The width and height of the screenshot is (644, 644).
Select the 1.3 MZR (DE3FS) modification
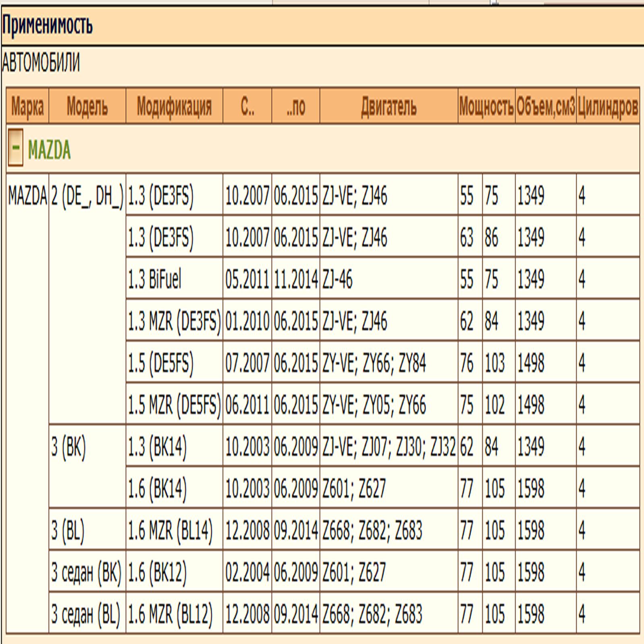tap(174, 322)
